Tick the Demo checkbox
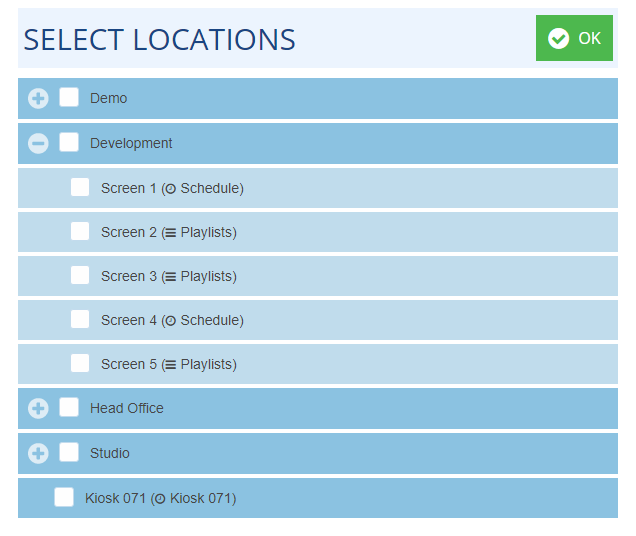The width and height of the screenshot is (636, 536). click(69, 98)
